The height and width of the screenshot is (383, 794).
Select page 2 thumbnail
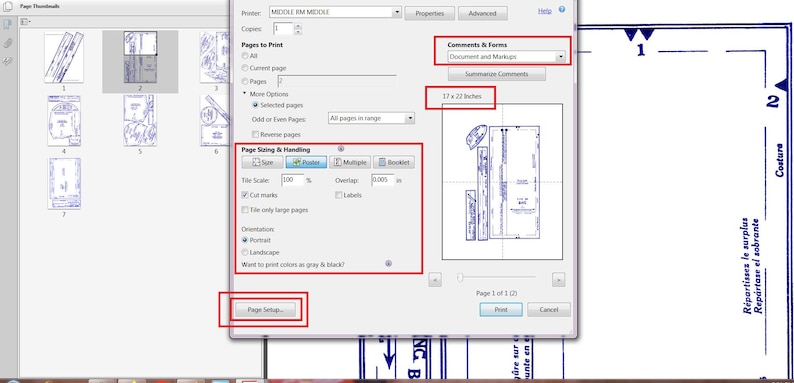tap(140, 57)
